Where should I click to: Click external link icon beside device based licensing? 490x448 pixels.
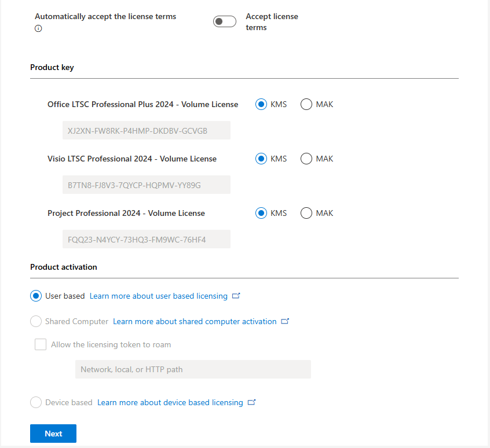(251, 402)
